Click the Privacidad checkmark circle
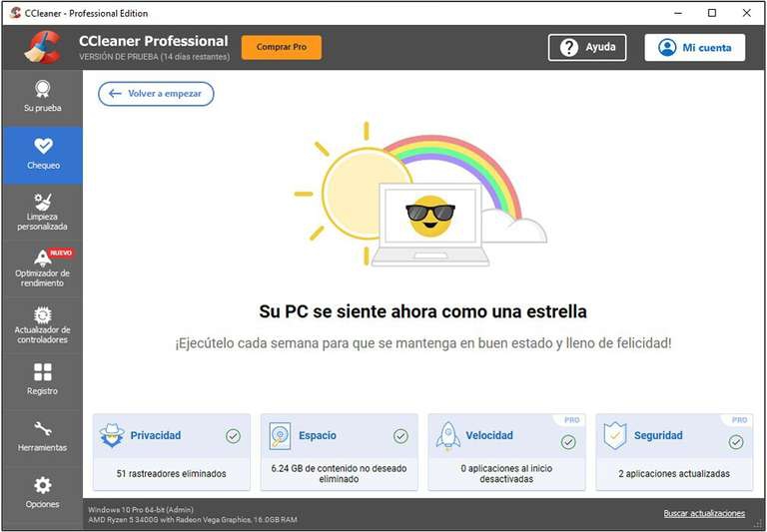Image resolution: width=767 pixels, height=532 pixels. point(233,435)
